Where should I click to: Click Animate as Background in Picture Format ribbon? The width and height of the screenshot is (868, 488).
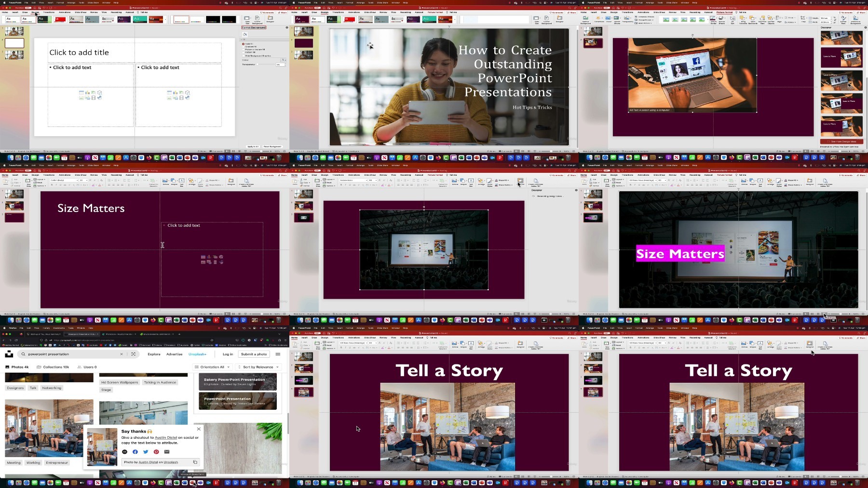tap(855, 20)
